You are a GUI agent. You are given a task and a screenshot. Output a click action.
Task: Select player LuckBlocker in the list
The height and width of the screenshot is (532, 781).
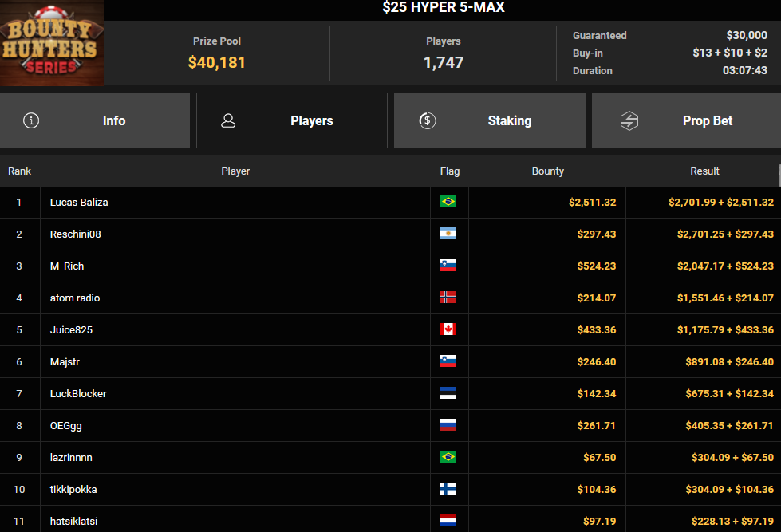pos(78,393)
